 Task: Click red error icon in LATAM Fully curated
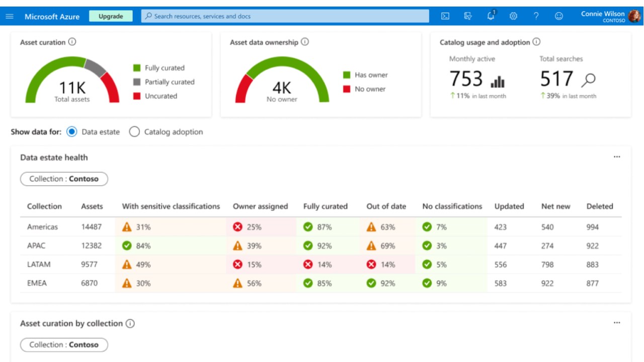(308, 264)
